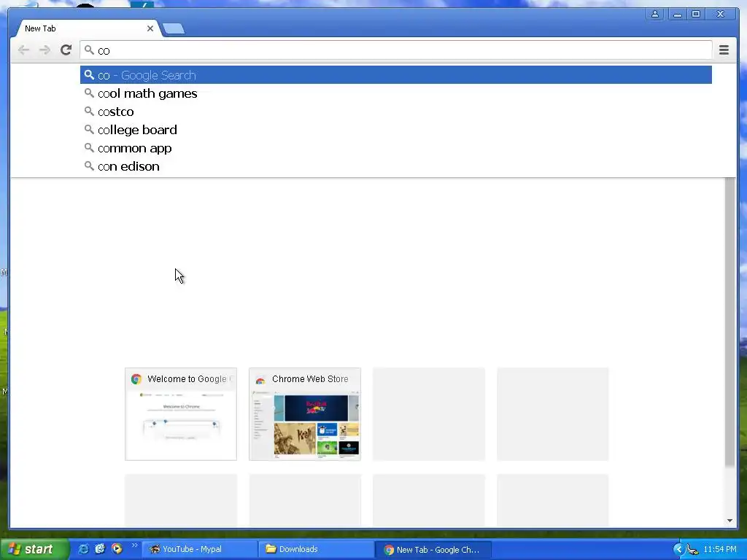Select 'co - Google Search' suggestion
The width and height of the screenshot is (747, 560).
pyautogui.click(x=396, y=75)
